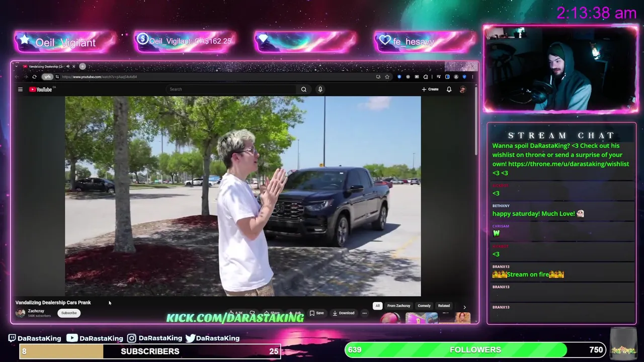Mute the tab via its audio speaker icon
Image resolution: width=644 pixels, height=362 pixels.
(67, 66)
